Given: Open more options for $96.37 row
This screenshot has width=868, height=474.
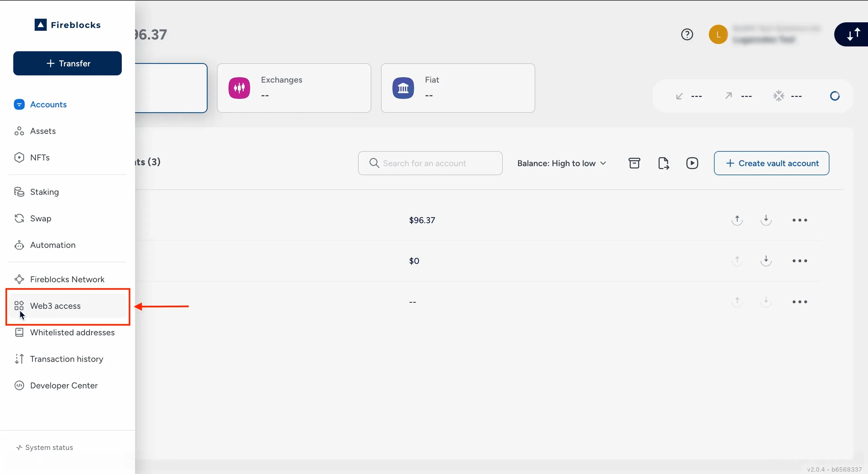Looking at the screenshot, I should pyautogui.click(x=800, y=220).
